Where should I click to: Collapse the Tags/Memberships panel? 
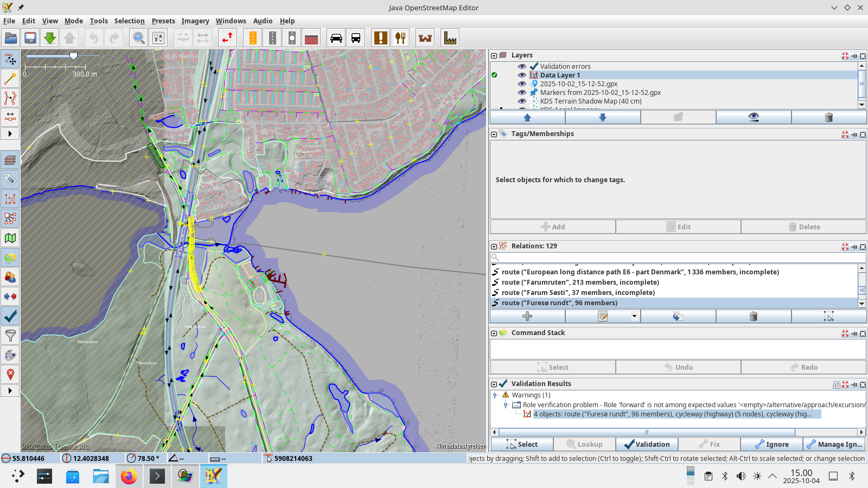point(494,134)
